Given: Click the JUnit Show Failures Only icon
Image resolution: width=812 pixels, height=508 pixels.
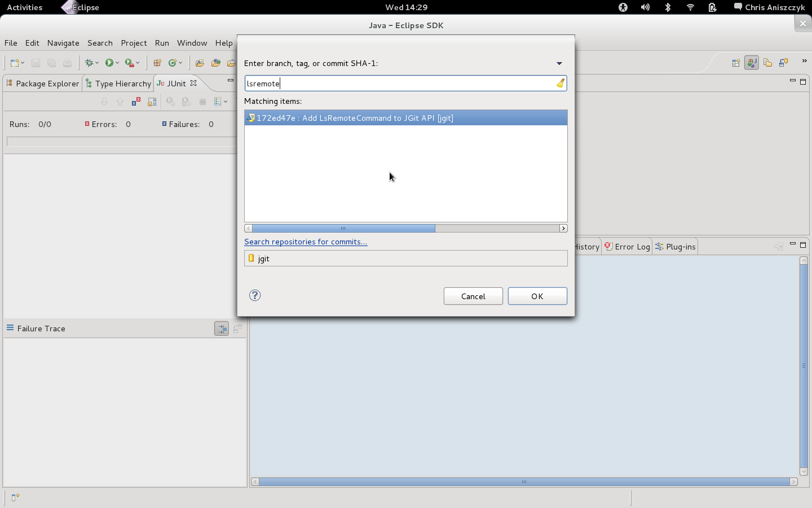Looking at the screenshot, I should 136,102.
